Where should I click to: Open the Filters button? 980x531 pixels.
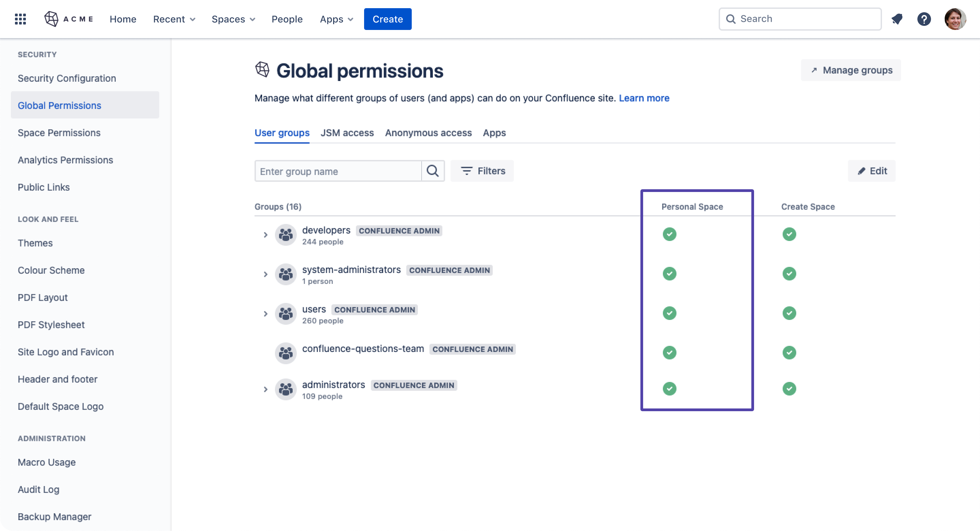coord(482,171)
